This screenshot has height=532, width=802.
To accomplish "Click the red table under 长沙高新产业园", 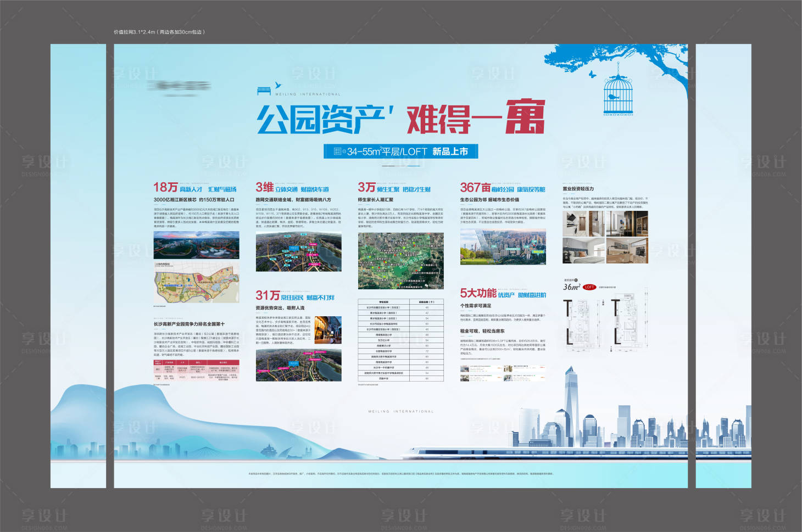I will 196,371.
